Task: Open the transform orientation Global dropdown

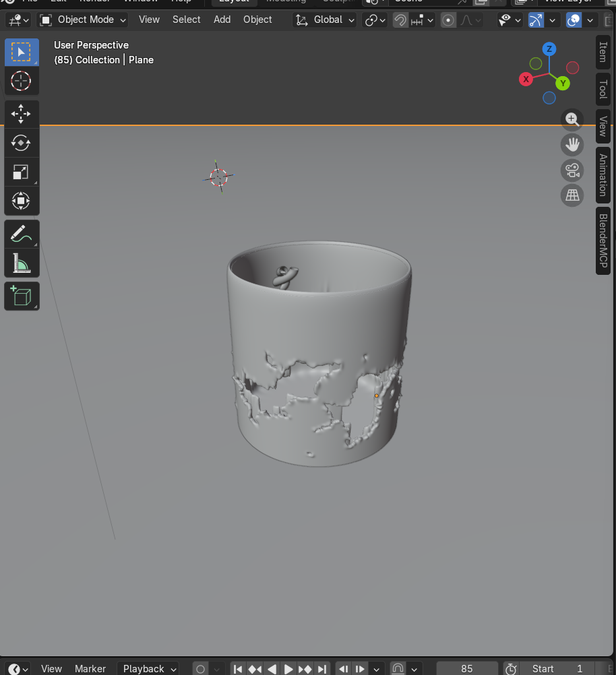Action: tap(330, 20)
